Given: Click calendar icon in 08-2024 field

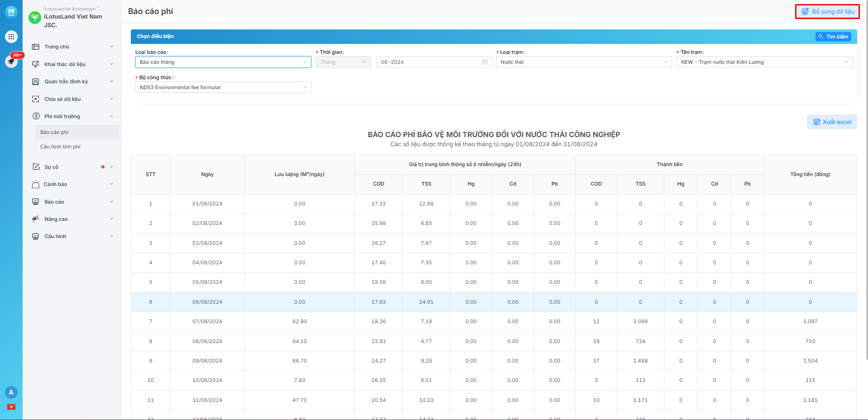Looking at the screenshot, I should click(485, 62).
